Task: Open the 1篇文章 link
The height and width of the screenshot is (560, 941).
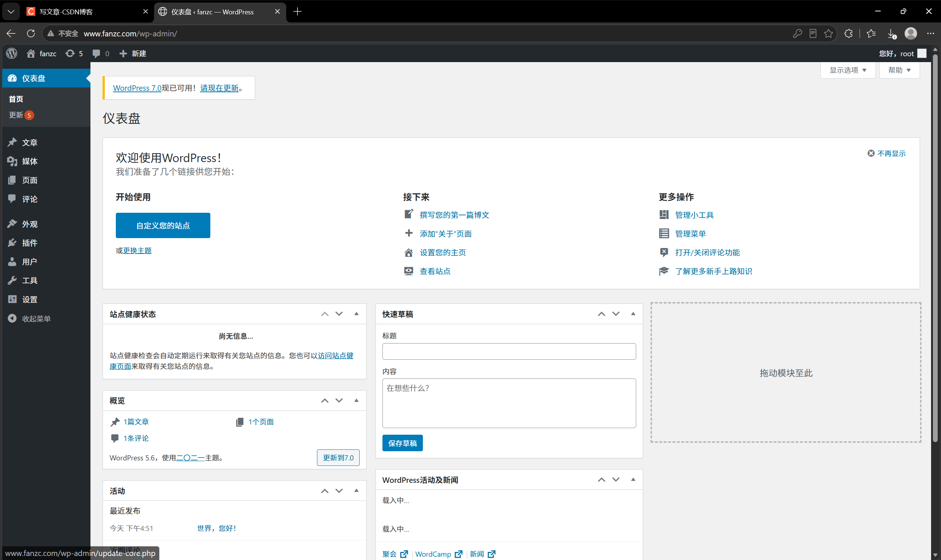Action: [x=136, y=421]
